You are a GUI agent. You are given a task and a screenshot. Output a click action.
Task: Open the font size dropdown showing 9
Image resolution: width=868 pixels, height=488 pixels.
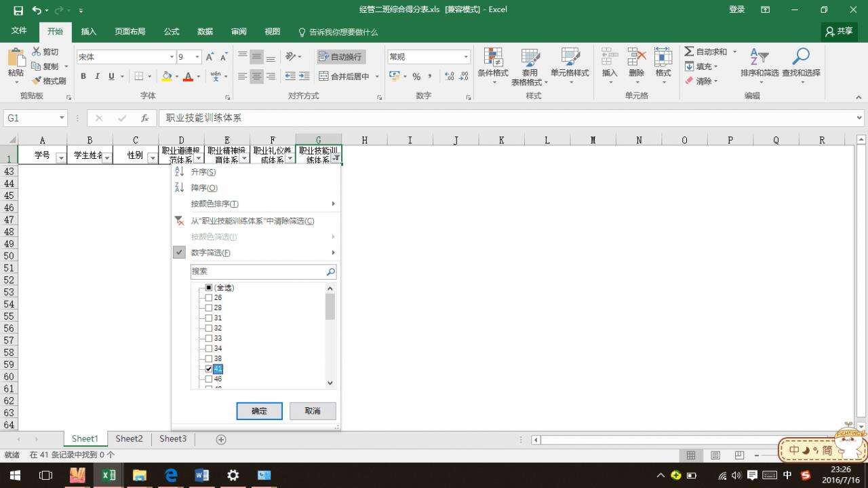click(x=197, y=57)
